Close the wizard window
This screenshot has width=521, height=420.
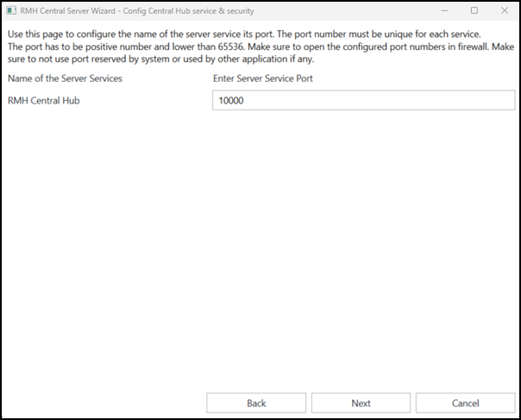click(505, 10)
